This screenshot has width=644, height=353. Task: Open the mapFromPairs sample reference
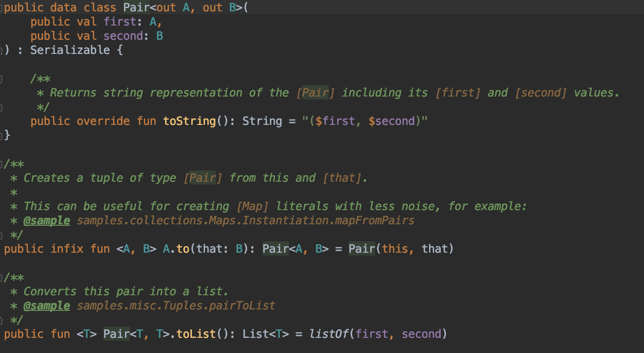click(245, 221)
